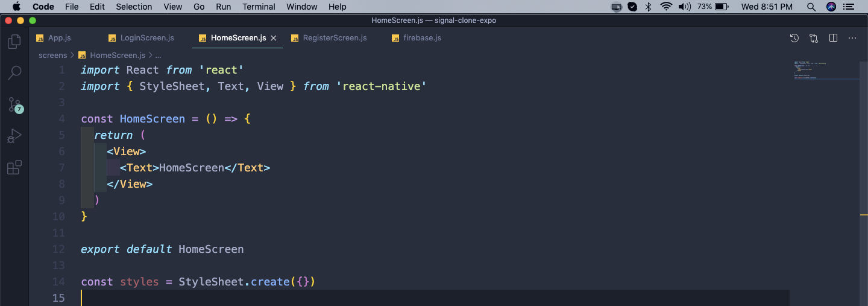Open the Search view in activity bar
The width and height of the screenshot is (868, 306).
point(14,73)
